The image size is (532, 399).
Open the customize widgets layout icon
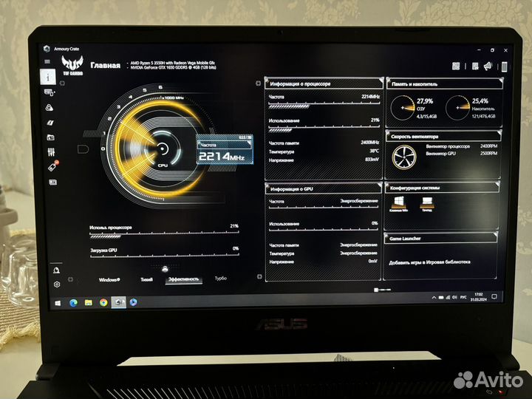point(475,66)
